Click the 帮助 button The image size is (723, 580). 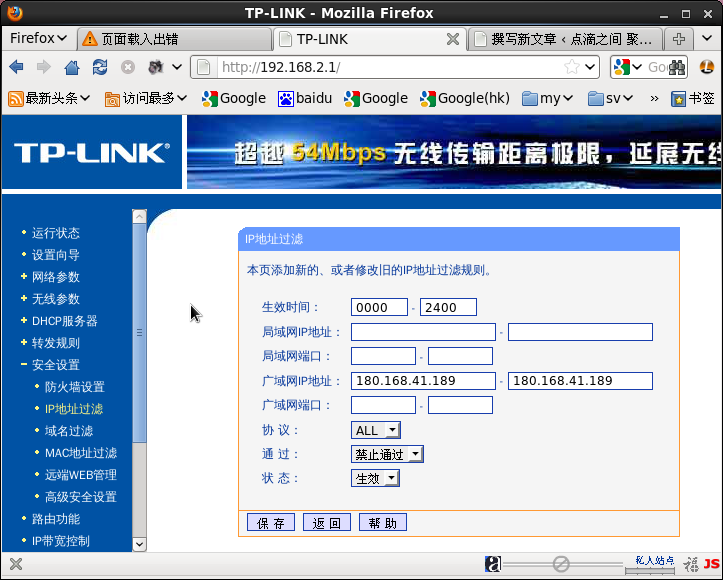point(383,522)
